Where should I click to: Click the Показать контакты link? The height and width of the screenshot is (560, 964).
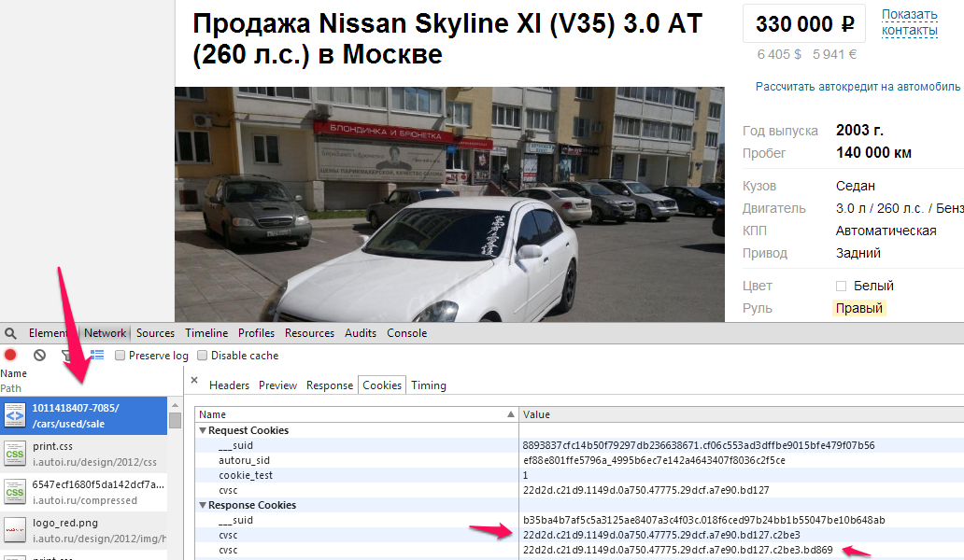[x=910, y=22]
